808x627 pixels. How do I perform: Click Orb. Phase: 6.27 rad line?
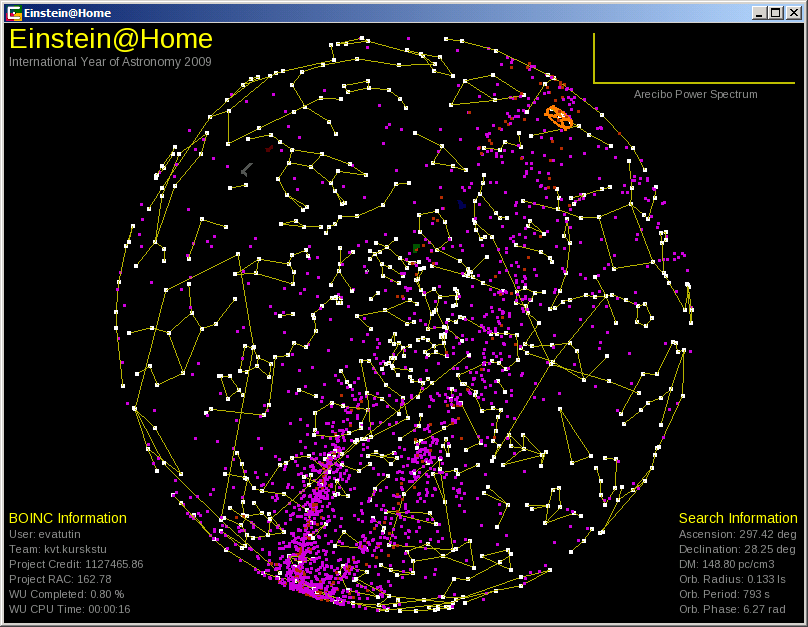click(732, 609)
